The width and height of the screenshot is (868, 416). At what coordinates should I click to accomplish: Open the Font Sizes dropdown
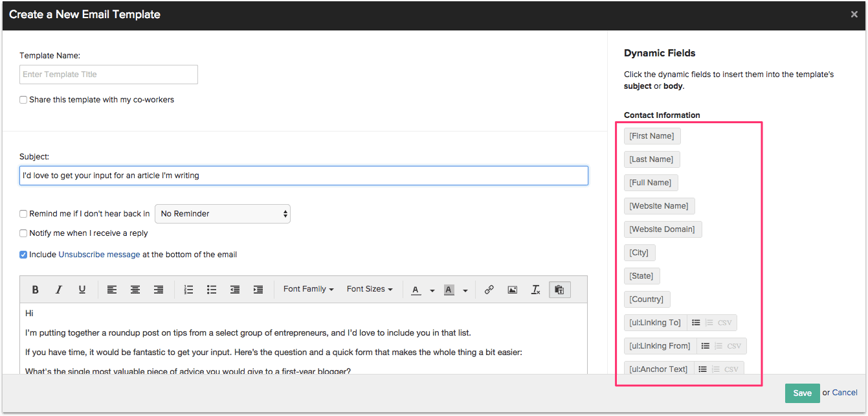[x=369, y=289]
